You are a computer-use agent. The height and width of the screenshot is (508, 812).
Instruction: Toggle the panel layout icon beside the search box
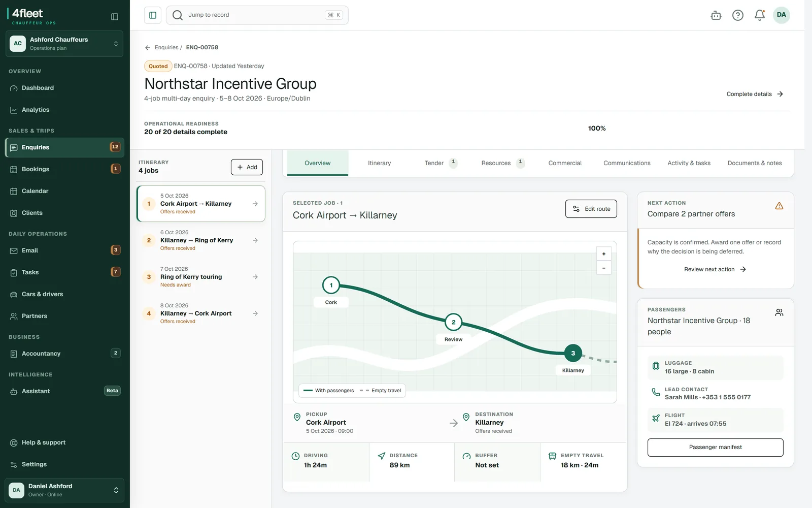[153, 15]
